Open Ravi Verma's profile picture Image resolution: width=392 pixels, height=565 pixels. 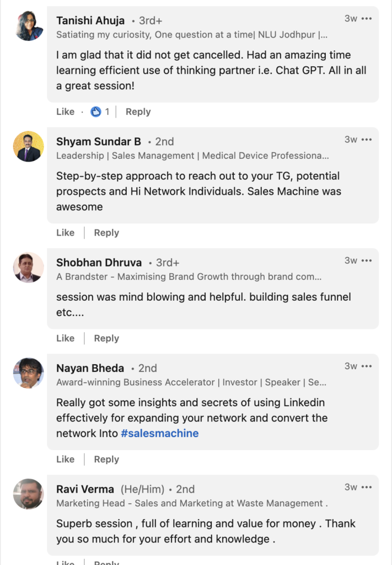[x=29, y=494]
